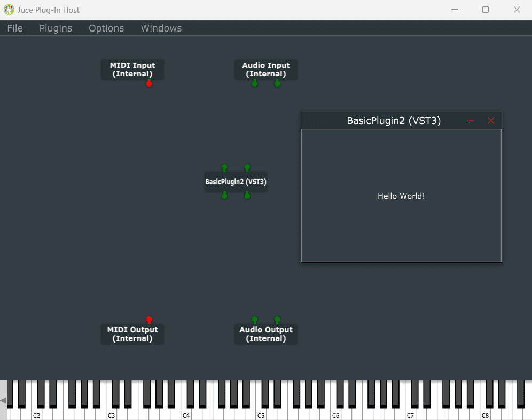This screenshot has height=420, width=532.
Task: Minimize the BasicPlugin2 plugin editor window
Action: (x=470, y=121)
